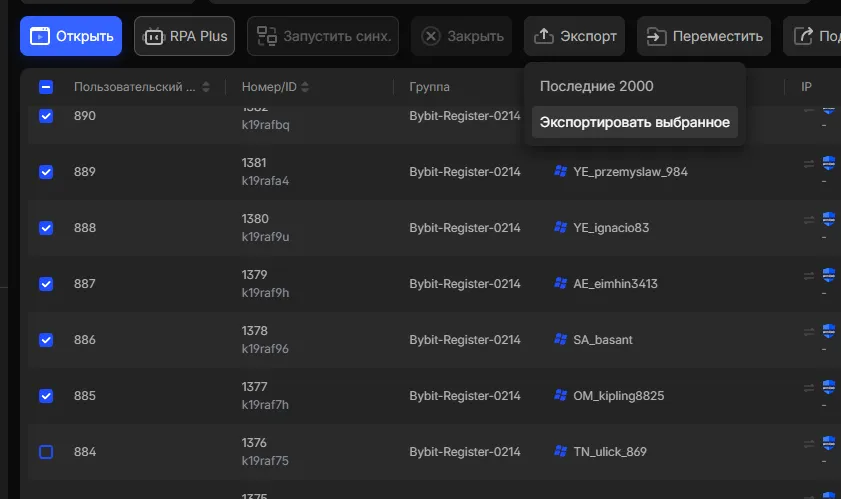Click the proxy shield icon in row 889
This screenshot has height=499, width=841.
[x=828, y=163]
